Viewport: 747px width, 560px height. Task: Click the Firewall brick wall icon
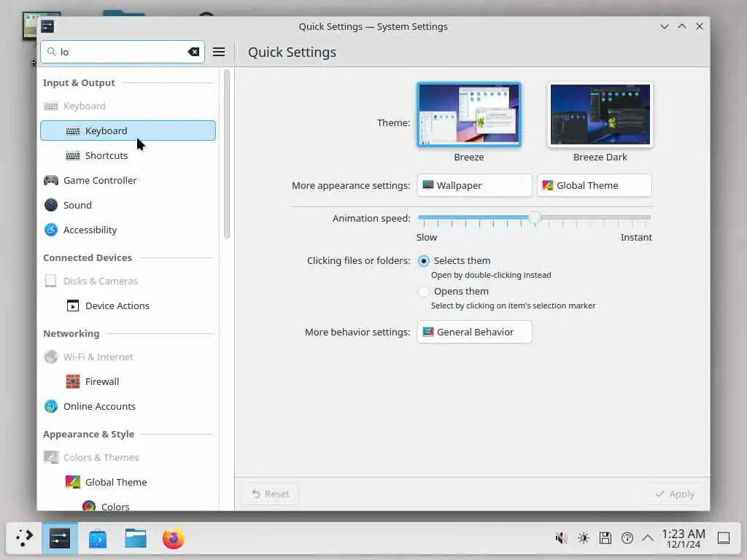73,381
